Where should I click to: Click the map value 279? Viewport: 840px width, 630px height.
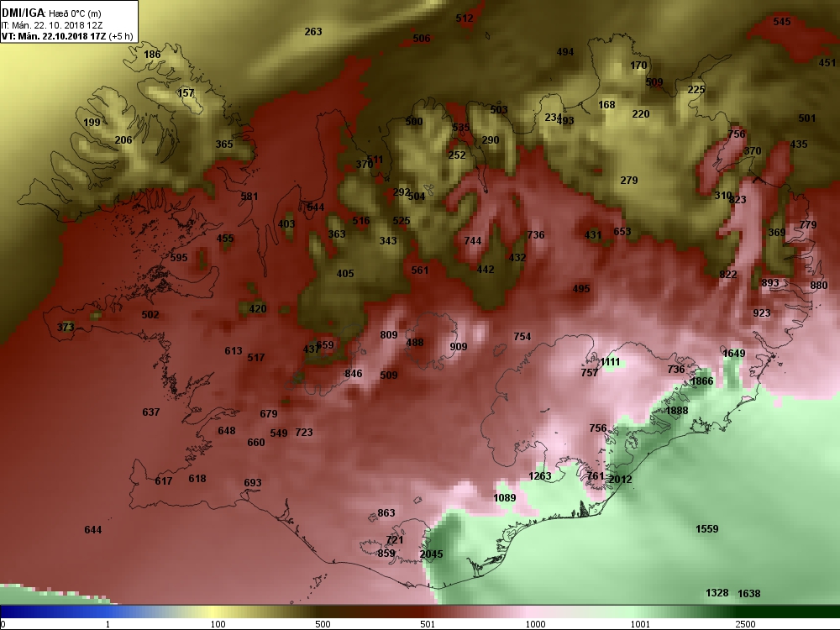point(628,180)
